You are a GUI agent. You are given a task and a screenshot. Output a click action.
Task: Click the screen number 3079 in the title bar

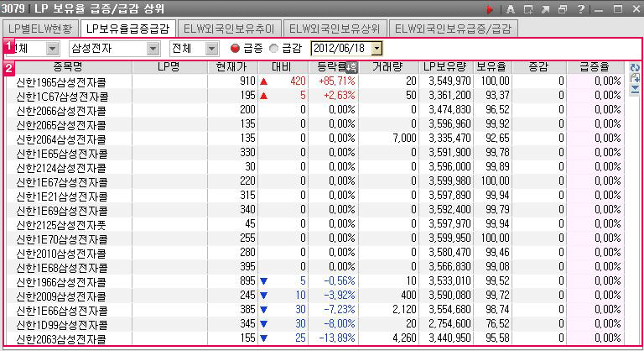13,8
